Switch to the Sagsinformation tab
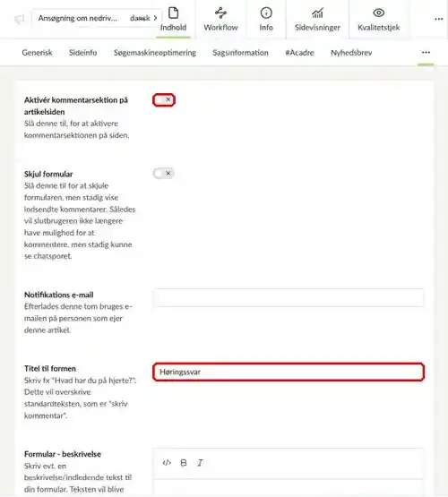 [x=240, y=53]
